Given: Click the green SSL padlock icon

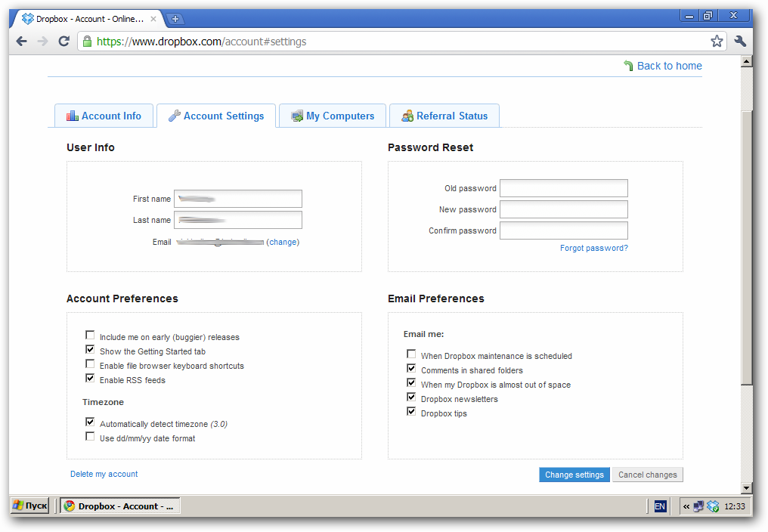Looking at the screenshot, I should 87,41.
